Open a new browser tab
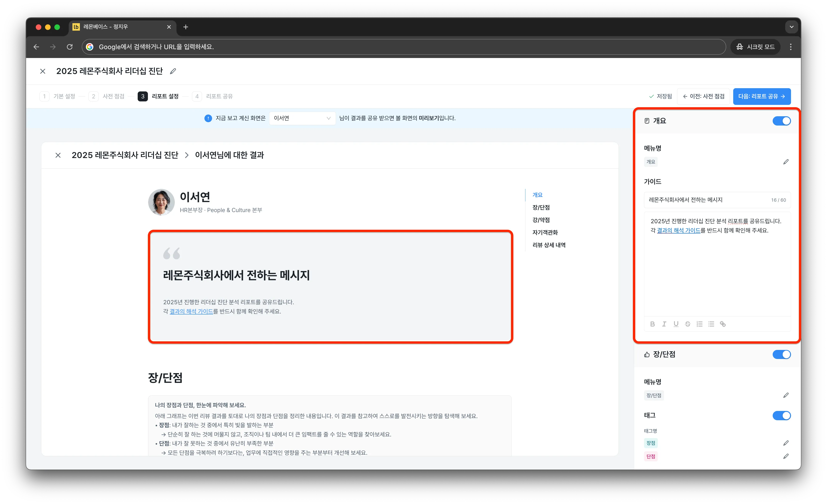The width and height of the screenshot is (827, 504). [186, 27]
